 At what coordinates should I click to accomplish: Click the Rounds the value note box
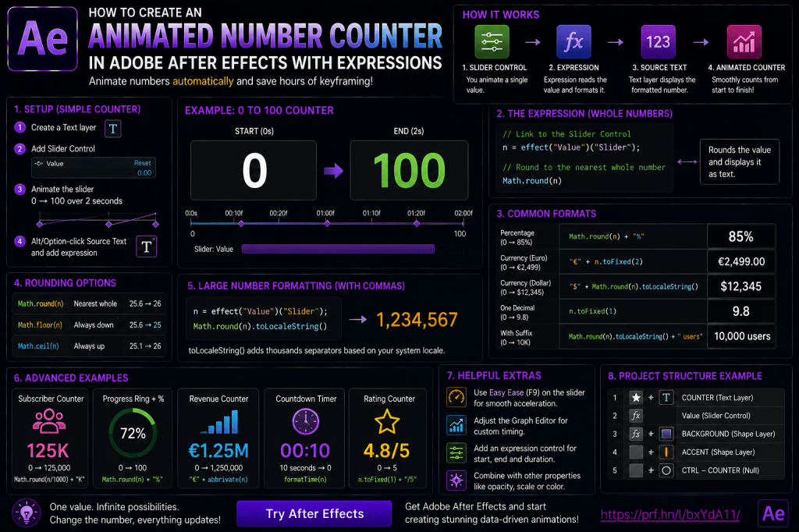[740, 162]
